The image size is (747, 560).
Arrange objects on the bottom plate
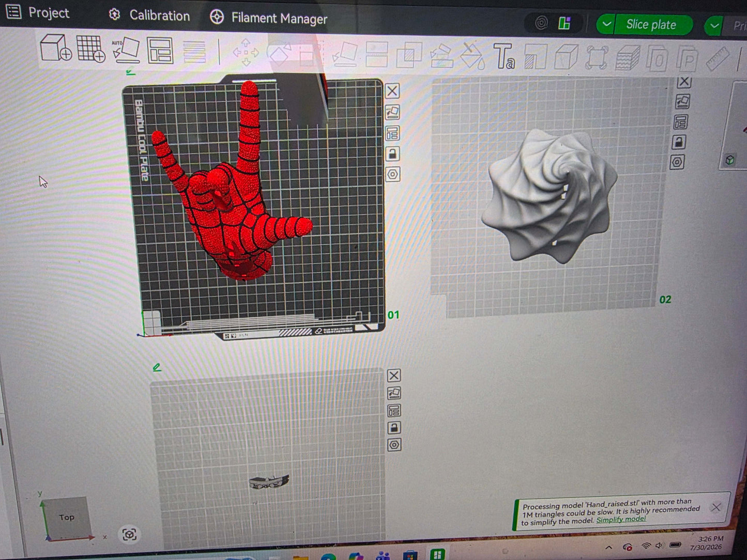394,411
